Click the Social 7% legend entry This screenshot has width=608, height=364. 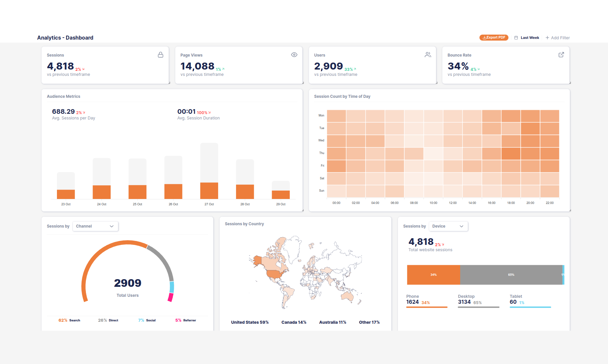click(147, 320)
